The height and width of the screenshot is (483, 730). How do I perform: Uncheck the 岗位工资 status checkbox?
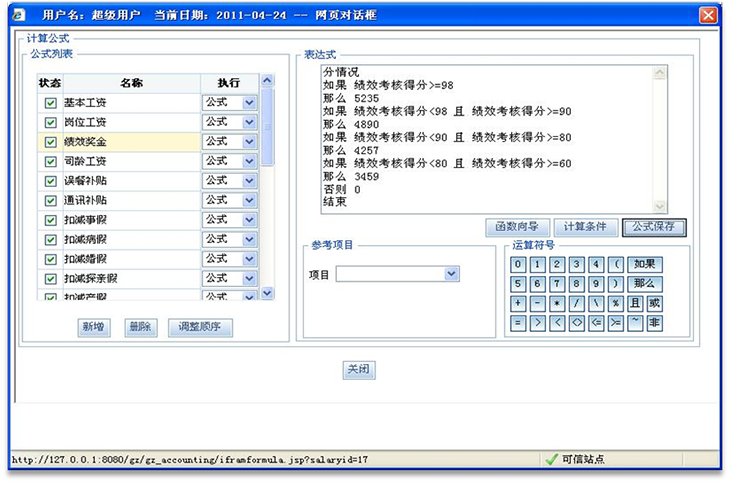[x=50, y=122]
